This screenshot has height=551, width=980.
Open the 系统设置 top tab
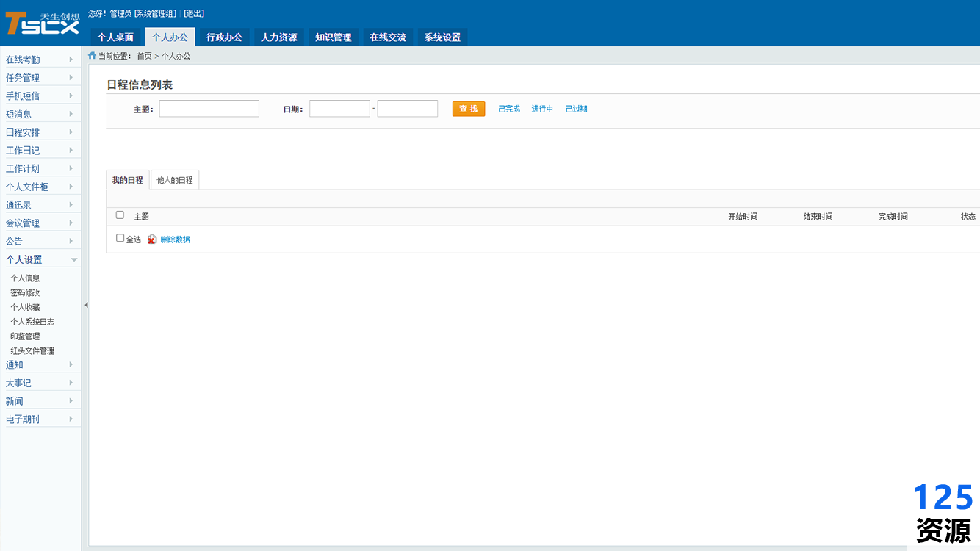tap(442, 37)
